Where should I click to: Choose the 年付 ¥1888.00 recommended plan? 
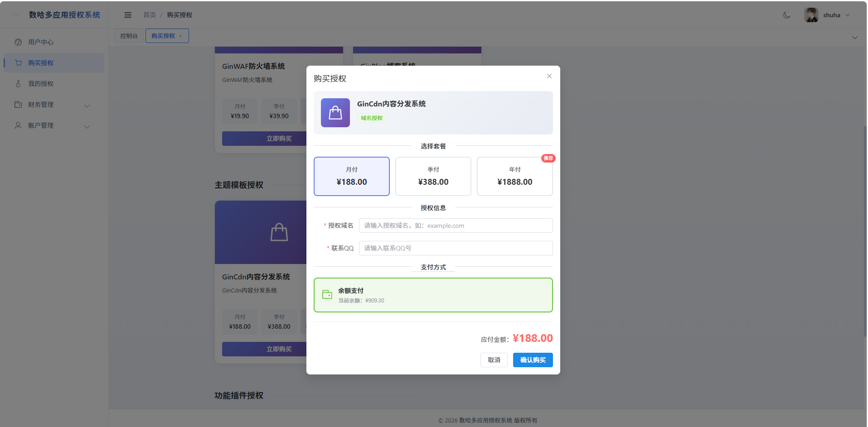tap(515, 176)
